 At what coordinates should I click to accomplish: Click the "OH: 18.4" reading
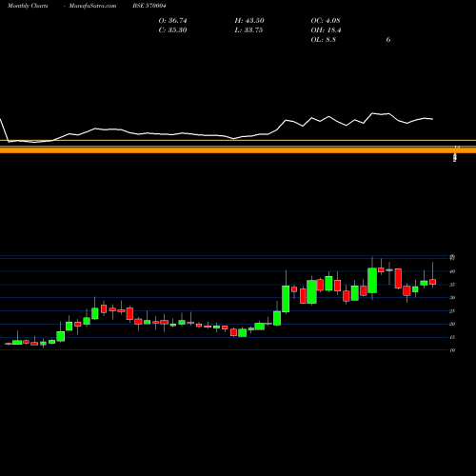point(326,30)
